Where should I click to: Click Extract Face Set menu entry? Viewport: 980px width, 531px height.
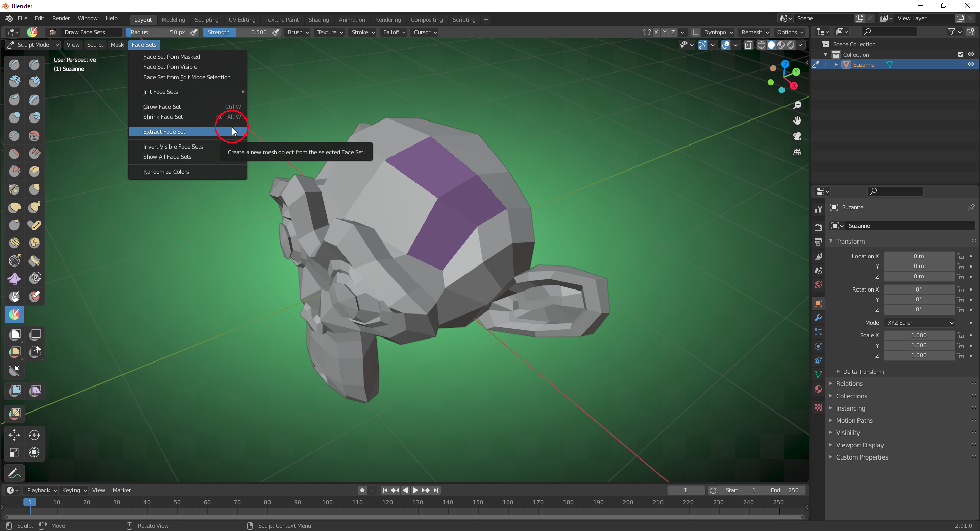click(x=187, y=132)
